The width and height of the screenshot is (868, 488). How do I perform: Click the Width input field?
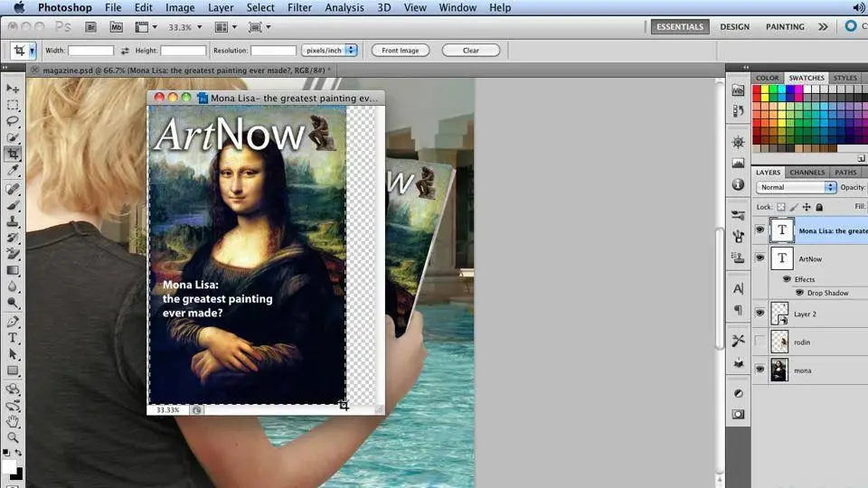tap(90, 51)
